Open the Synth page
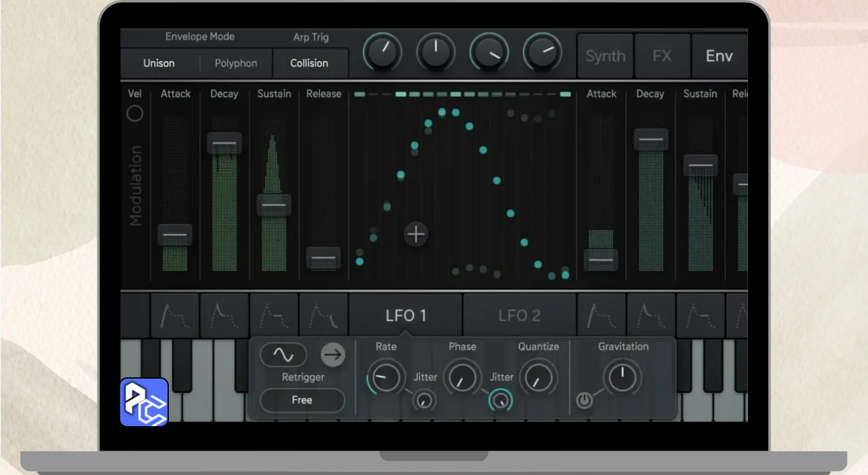This screenshot has width=868, height=475. point(605,56)
